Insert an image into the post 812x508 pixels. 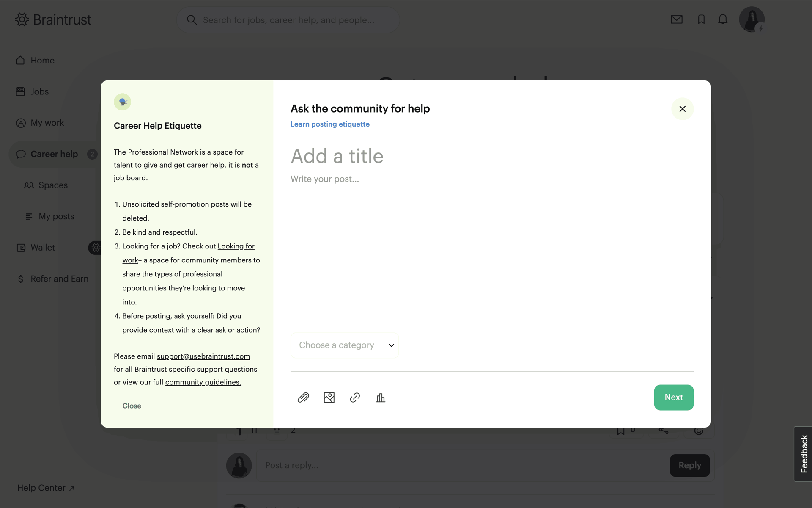[x=329, y=398]
